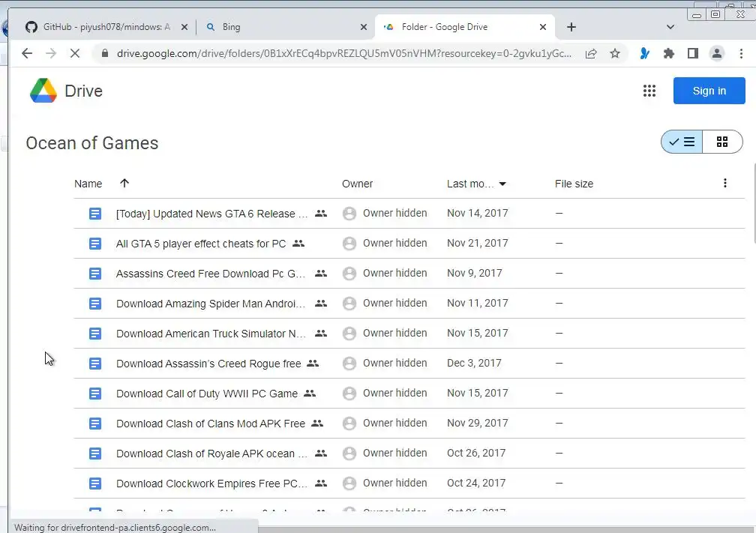Open 'Download Clockwork Empires Free PC' document
Image resolution: width=756 pixels, height=533 pixels.
click(x=211, y=484)
